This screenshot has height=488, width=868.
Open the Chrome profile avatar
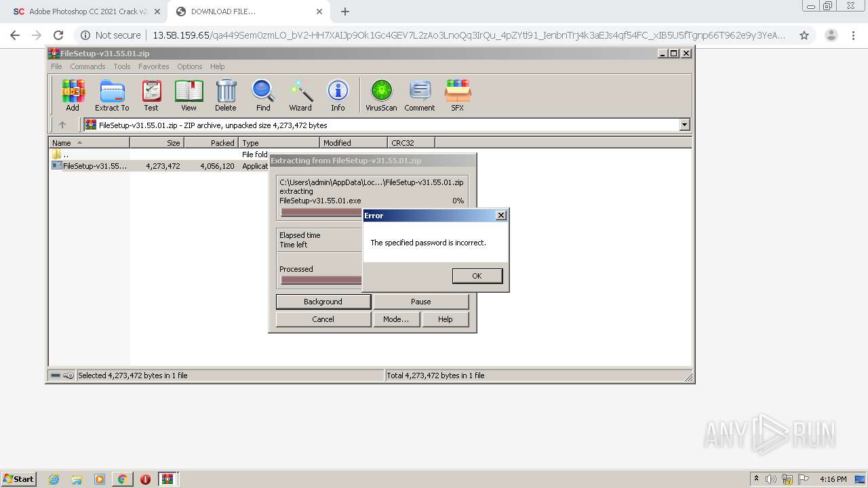click(x=831, y=35)
